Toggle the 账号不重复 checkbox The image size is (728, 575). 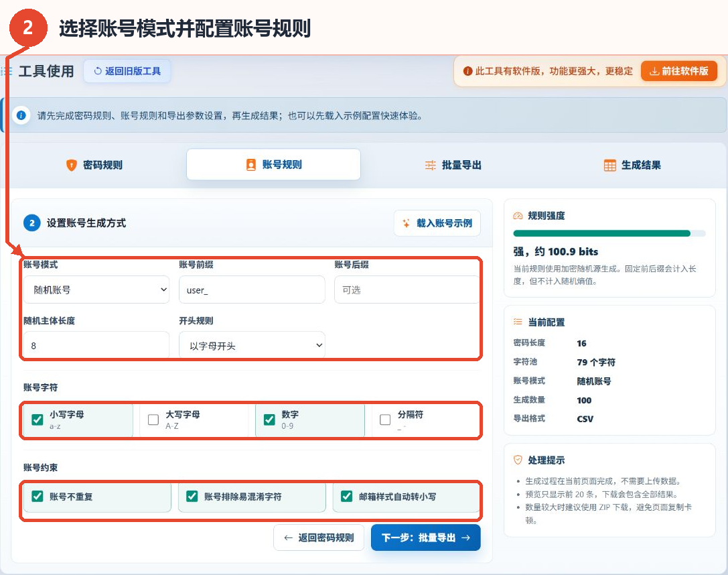[37, 496]
